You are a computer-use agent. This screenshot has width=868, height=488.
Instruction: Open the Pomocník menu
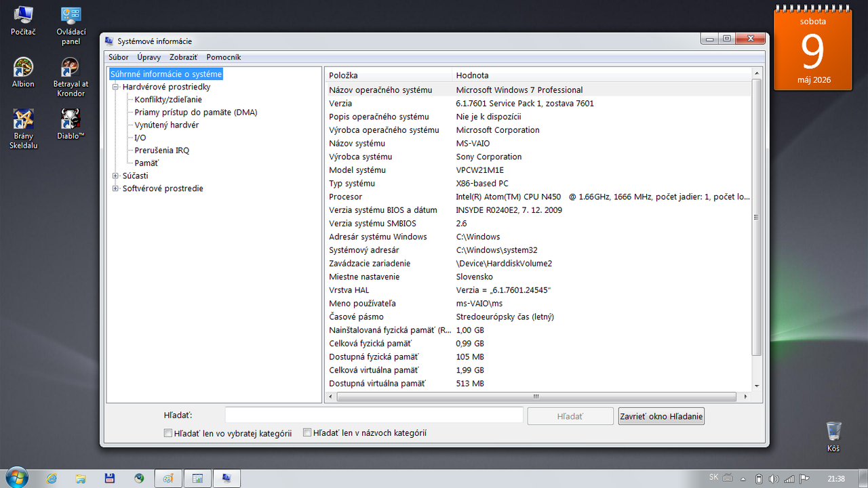click(x=224, y=58)
